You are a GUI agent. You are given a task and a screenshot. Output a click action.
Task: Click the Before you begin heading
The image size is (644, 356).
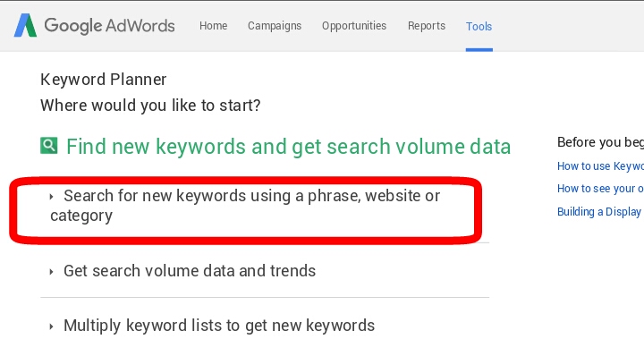pos(600,142)
